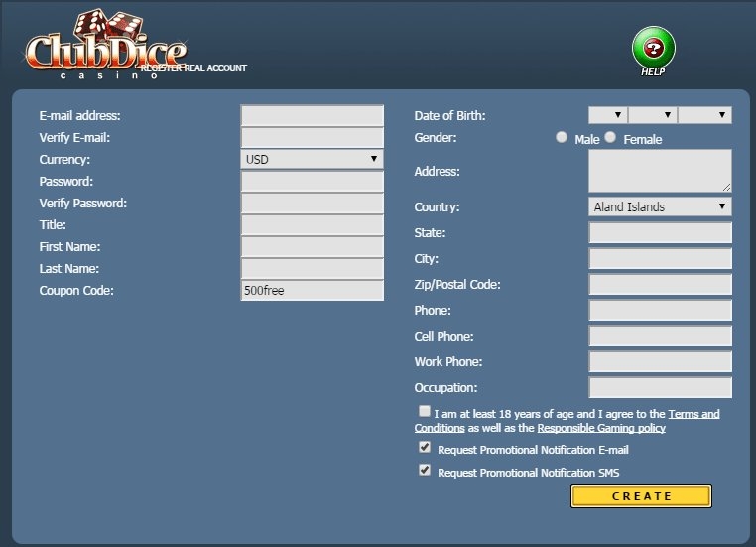The image size is (756, 547).
Task: Uncheck Request Promotional Notification SMS
Action: click(425, 471)
